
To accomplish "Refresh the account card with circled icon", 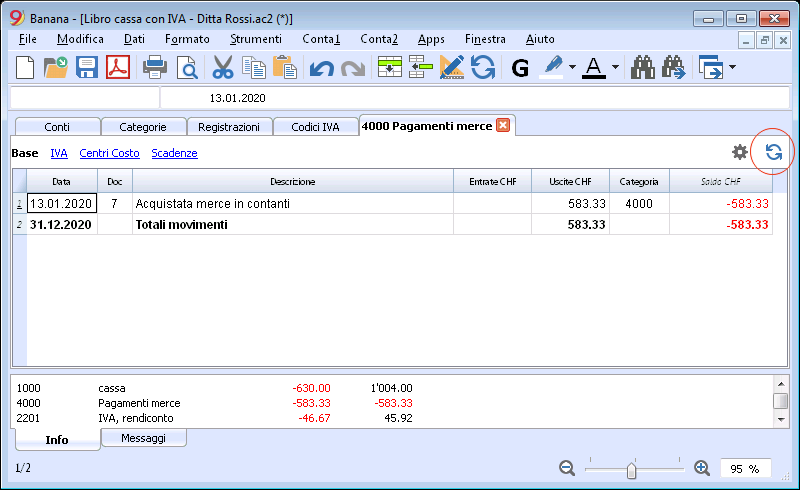I will [x=773, y=152].
